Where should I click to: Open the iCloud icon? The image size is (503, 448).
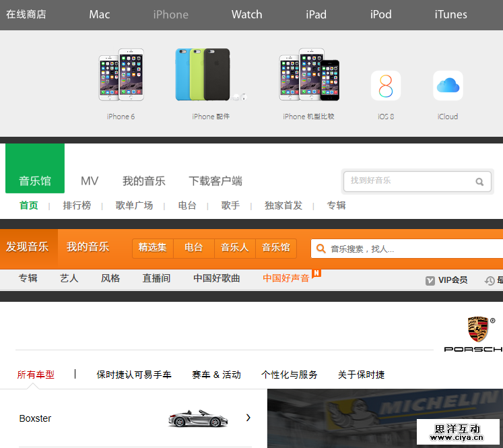[x=448, y=86]
